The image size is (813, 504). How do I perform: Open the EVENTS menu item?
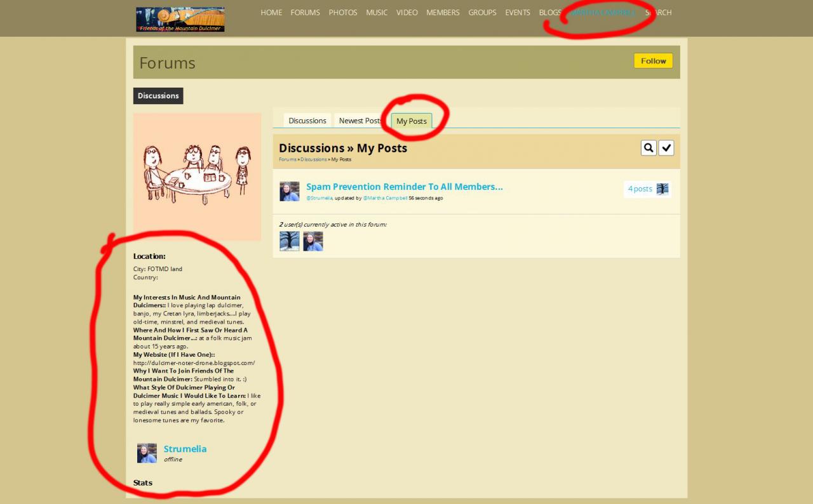pyautogui.click(x=518, y=13)
